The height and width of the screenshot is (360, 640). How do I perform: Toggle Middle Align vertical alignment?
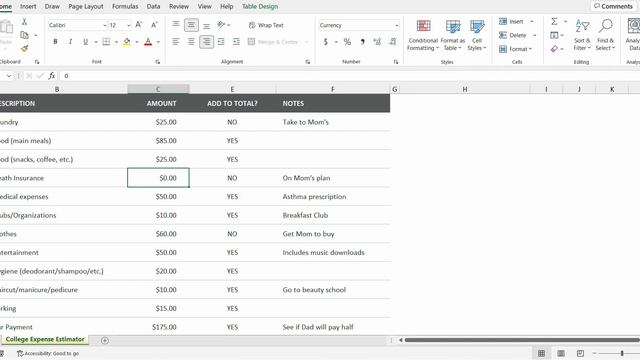[x=191, y=25]
